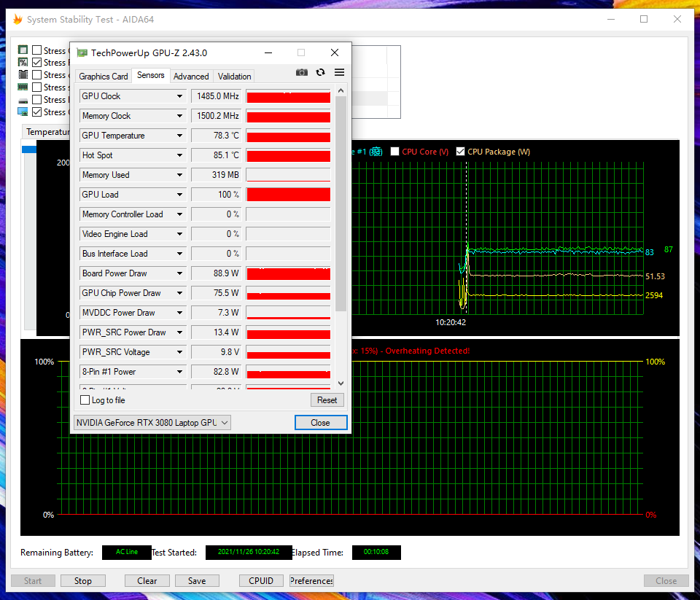
Task: Disable the CPU Package (W) graph checkbox
Action: [x=460, y=152]
